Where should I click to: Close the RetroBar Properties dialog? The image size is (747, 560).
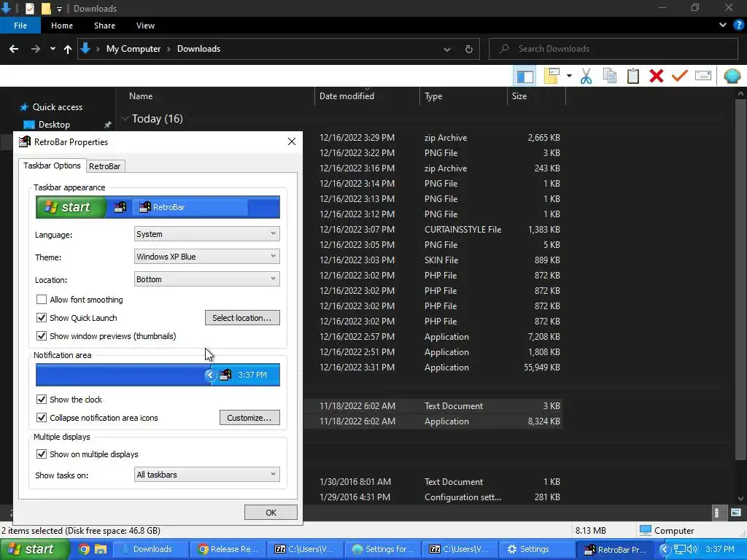pos(292,141)
